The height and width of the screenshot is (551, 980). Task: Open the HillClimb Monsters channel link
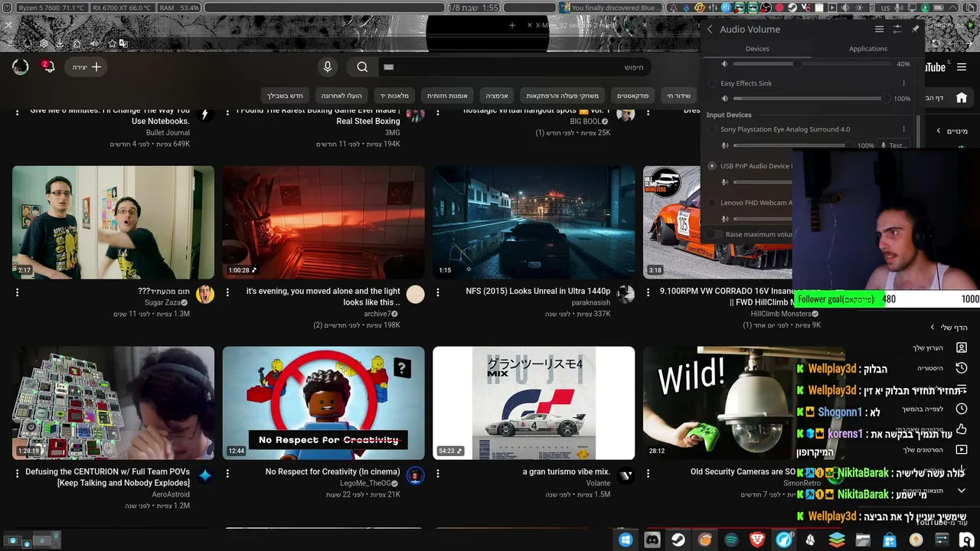781,314
